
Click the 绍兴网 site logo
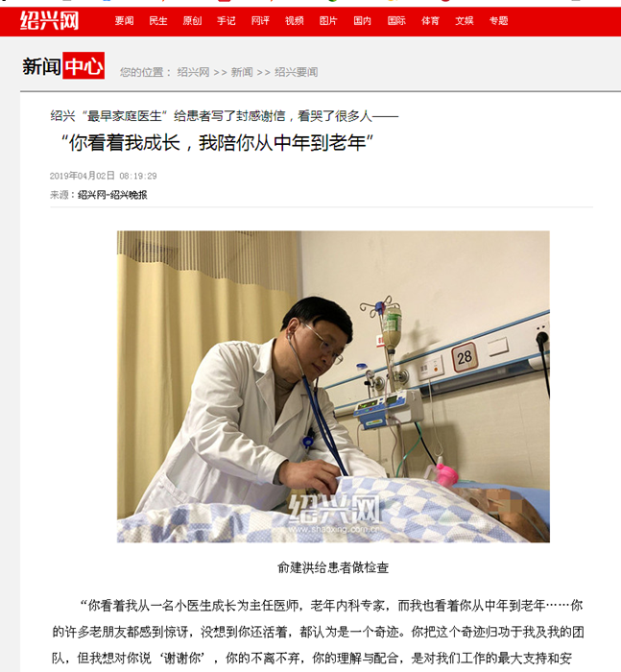[49, 20]
